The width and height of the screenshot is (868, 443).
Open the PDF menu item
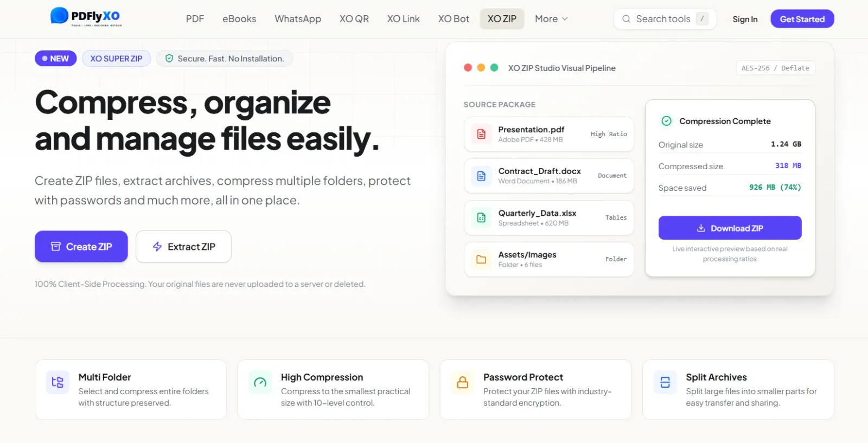coord(195,19)
